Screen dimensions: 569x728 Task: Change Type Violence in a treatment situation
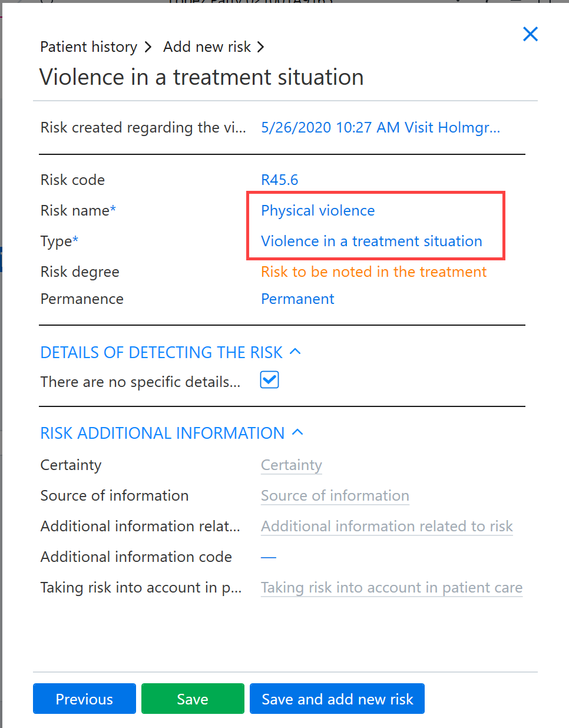(x=372, y=241)
